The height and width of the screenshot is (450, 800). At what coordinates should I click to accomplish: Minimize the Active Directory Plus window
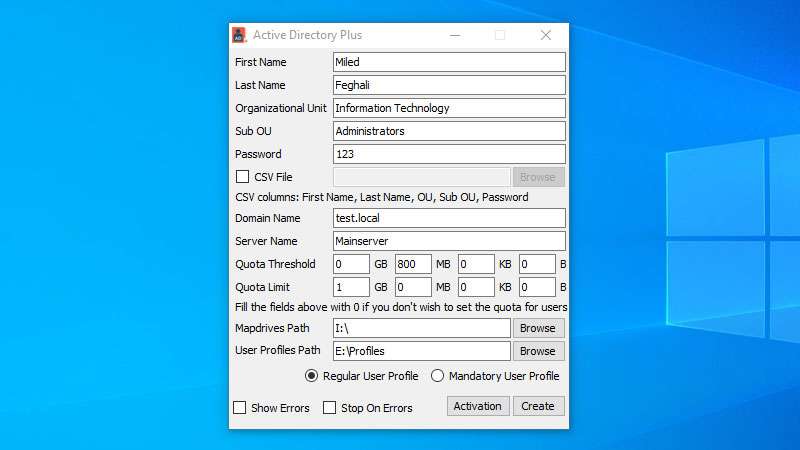click(x=455, y=35)
